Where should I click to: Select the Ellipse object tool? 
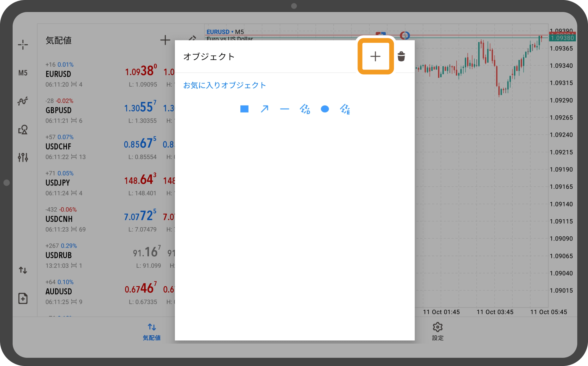325,109
